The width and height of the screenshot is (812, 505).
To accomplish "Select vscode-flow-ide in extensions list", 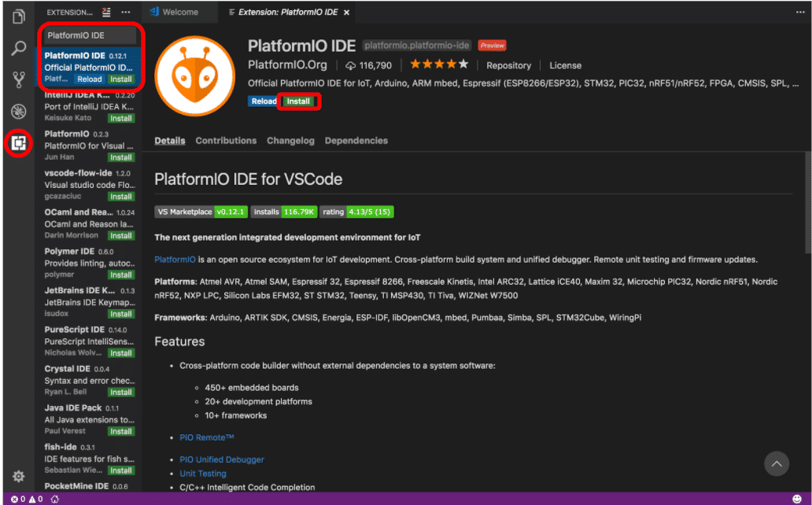I will click(89, 184).
